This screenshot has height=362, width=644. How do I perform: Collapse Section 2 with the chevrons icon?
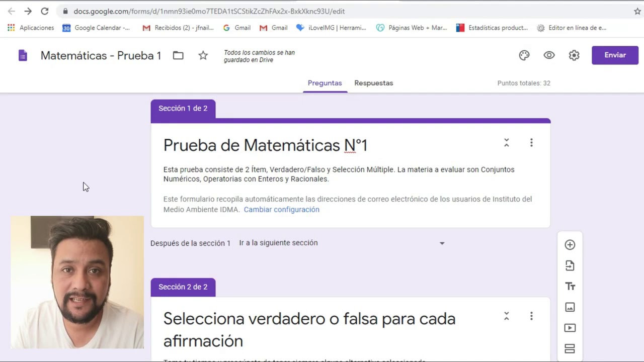[507, 316]
